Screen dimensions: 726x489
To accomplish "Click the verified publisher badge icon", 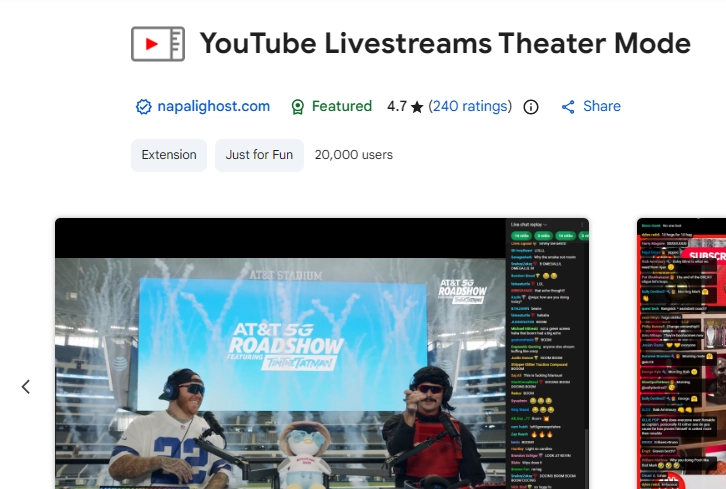I will point(143,107).
